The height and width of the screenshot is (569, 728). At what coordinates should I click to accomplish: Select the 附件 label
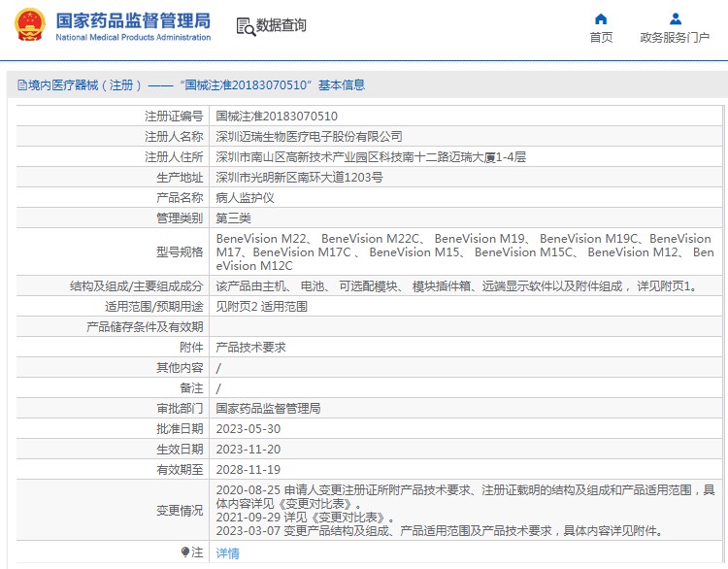point(191,348)
